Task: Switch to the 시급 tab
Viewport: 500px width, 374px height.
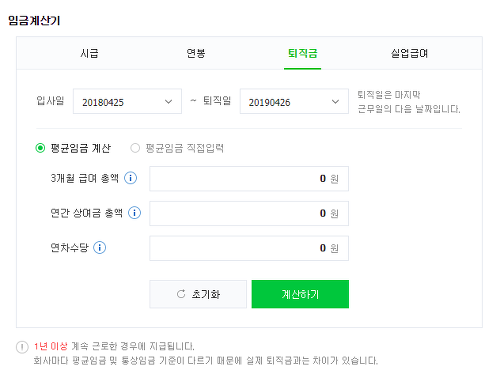Action: pos(89,53)
